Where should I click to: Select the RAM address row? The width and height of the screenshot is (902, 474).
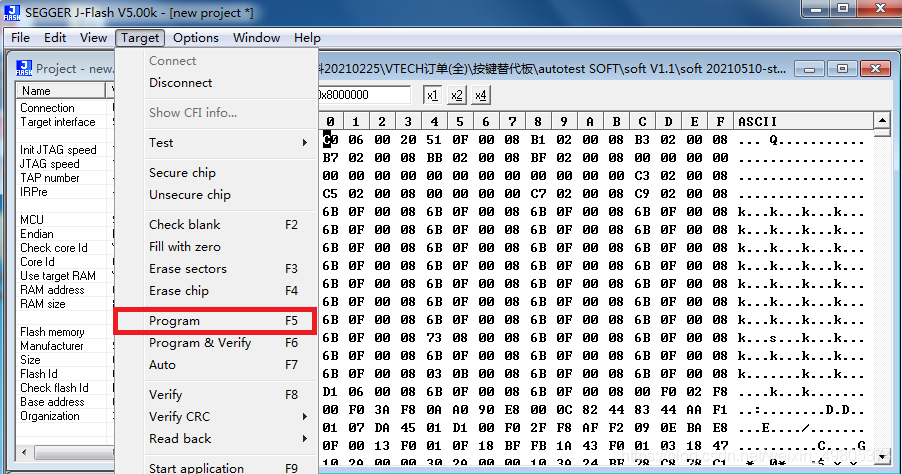[x=63, y=290]
